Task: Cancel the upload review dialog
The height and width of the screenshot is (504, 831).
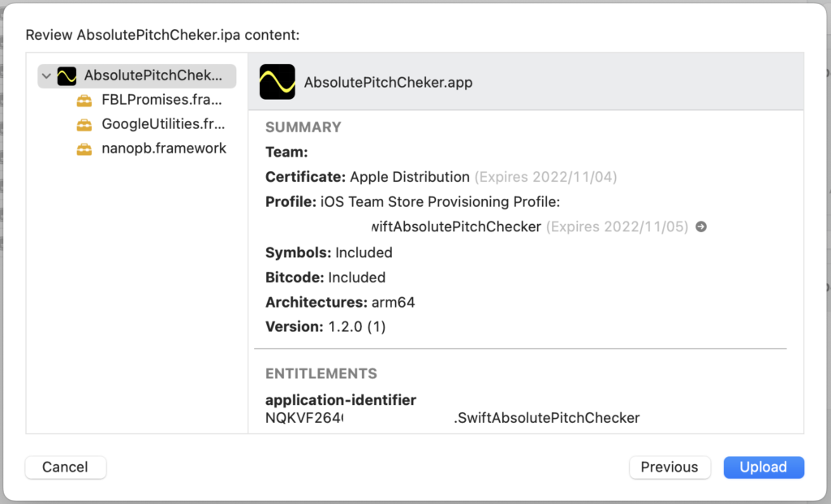Action: pyautogui.click(x=66, y=467)
